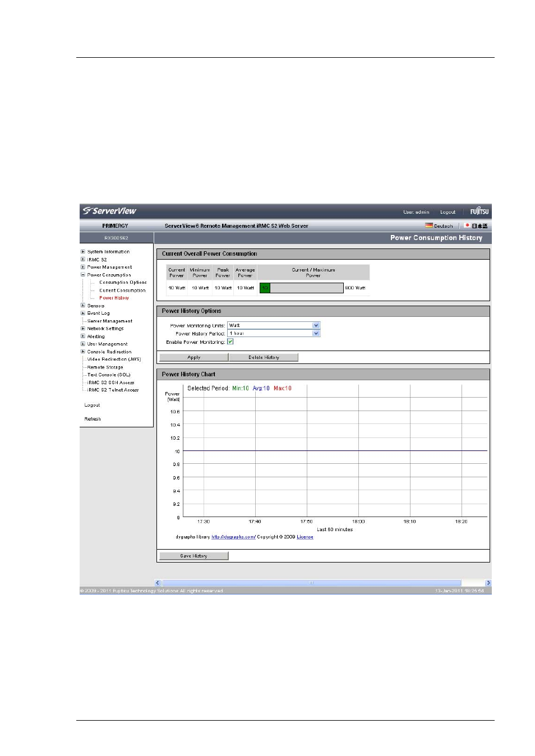This screenshot has width=535, height=756.
Task: Open Consumption Options in the sidebar
Action: point(123,283)
